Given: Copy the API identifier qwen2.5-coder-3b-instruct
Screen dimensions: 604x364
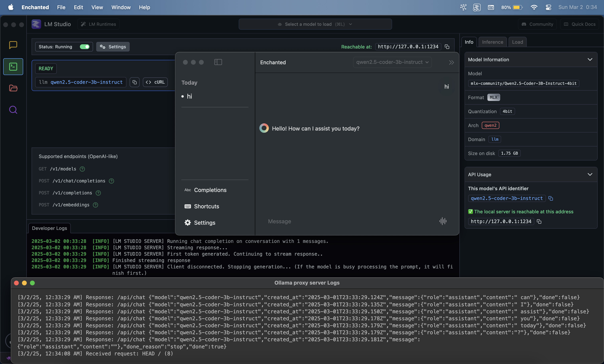Looking at the screenshot, I should pyautogui.click(x=550, y=198).
